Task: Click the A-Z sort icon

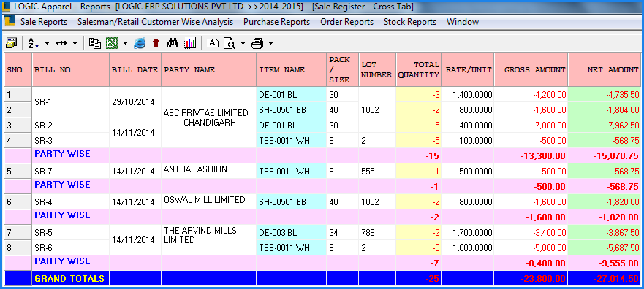Action: [34, 42]
